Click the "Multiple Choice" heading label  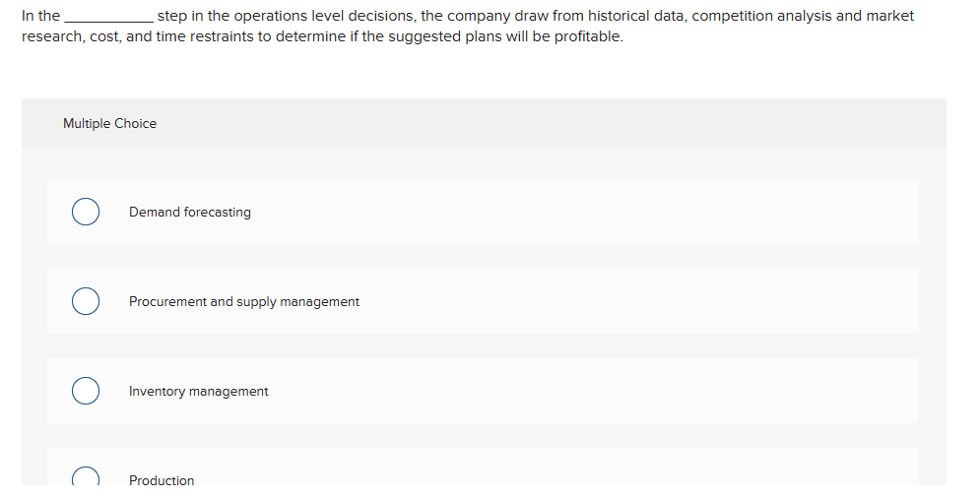pyautogui.click(x=109, y=124)
